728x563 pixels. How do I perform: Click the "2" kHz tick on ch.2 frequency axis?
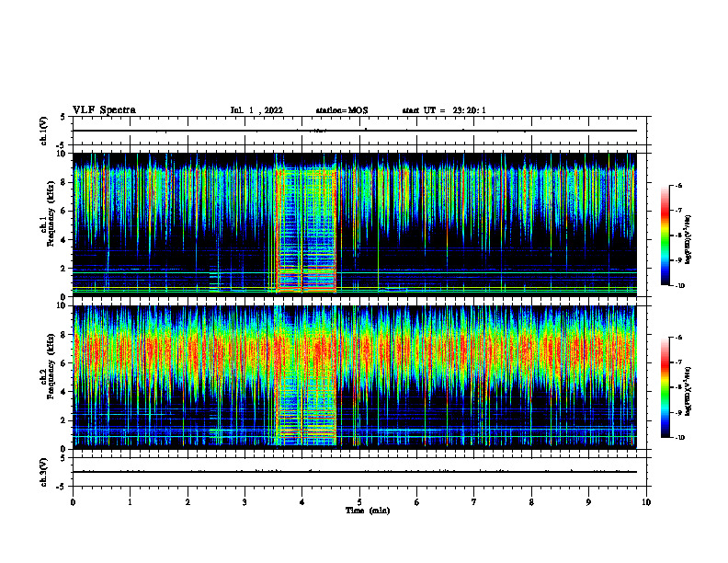click(x=63, y=420)
